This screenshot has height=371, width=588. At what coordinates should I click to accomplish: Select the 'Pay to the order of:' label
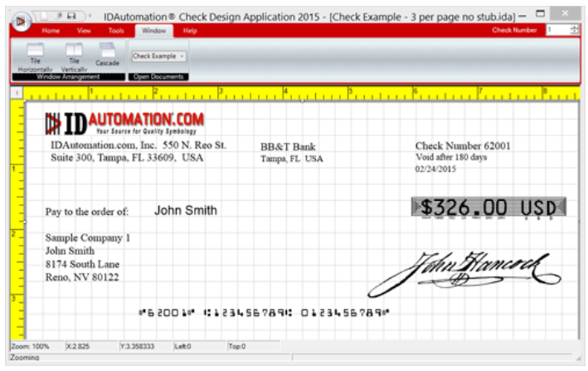click(x=87, y=212)
